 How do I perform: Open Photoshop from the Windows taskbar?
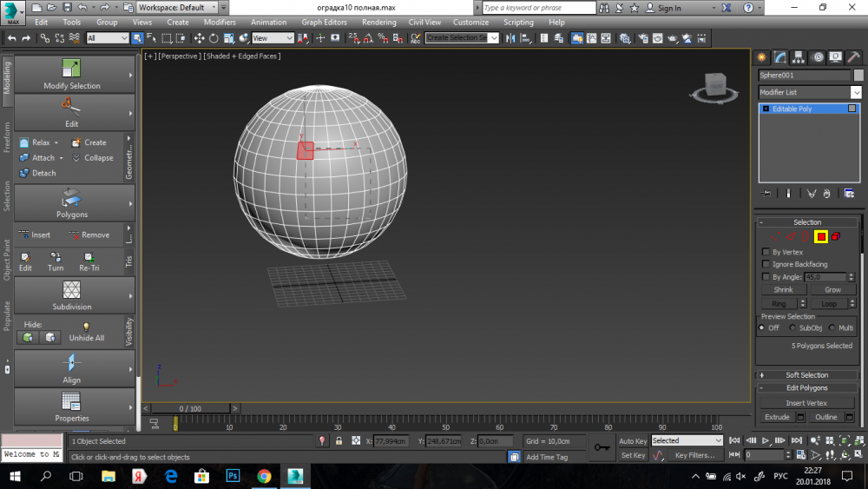click(x=233, y=476)
